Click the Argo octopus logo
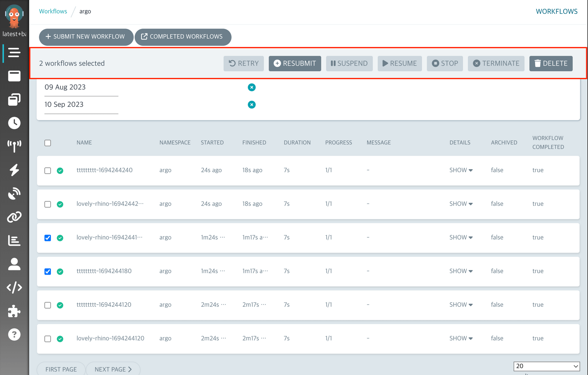588x375 pixels. click(x=14, y=16)
